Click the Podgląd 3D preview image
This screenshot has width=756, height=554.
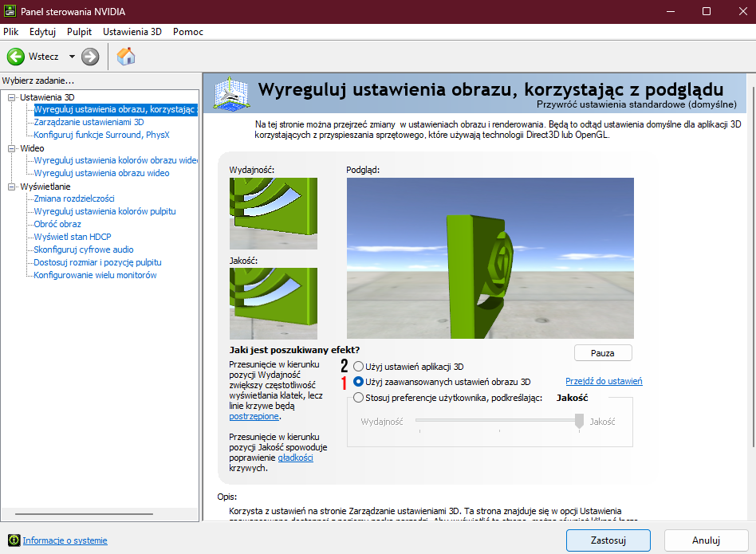point(490,258)
